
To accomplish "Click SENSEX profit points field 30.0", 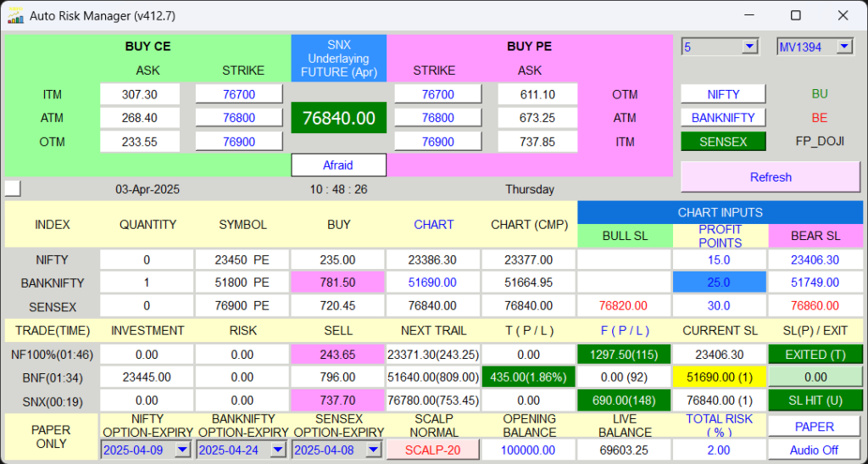I will pyautogui.click(x=719, y=306).
